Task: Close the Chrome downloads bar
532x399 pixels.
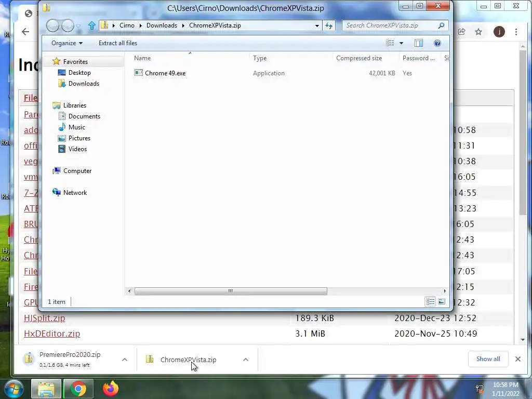Action: pos(518,359)
